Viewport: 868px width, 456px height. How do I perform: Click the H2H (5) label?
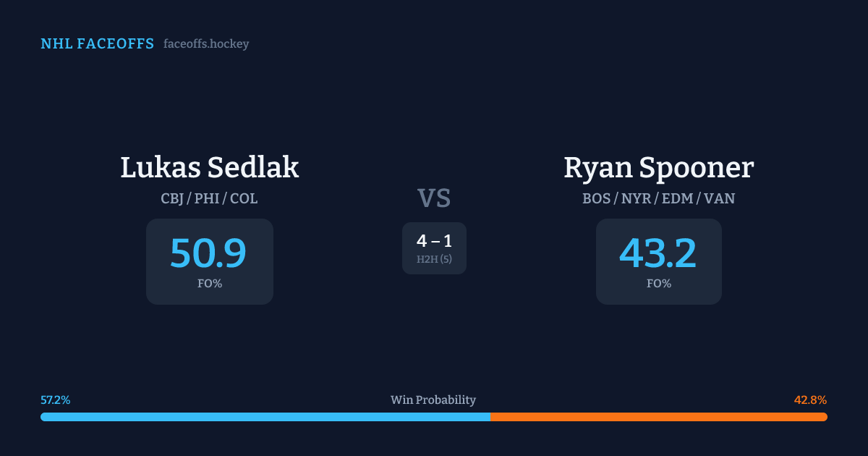tap(434, 259)
